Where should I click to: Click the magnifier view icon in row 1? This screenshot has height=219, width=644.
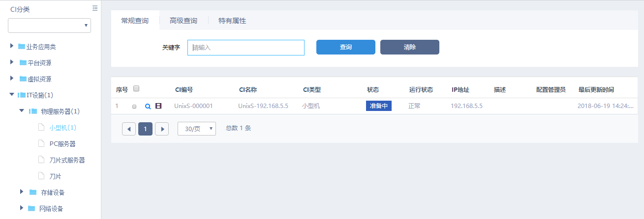(x=148, y=106)
